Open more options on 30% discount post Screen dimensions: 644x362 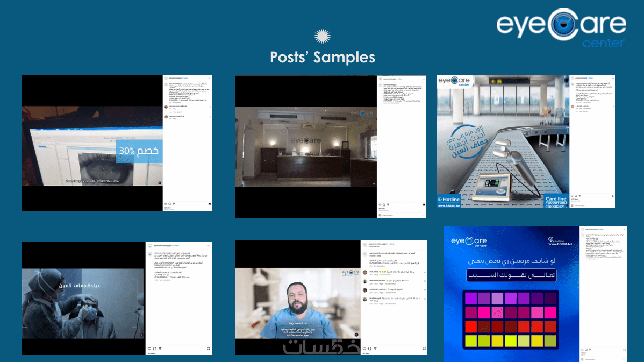(209, 78)
